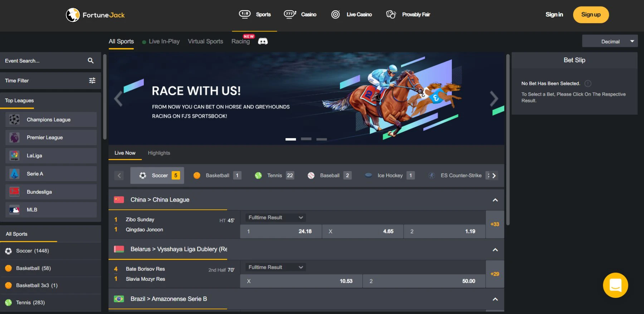Switch to the All Sports tab
Viewport: 644px width, 314px height.
[121, 41]
